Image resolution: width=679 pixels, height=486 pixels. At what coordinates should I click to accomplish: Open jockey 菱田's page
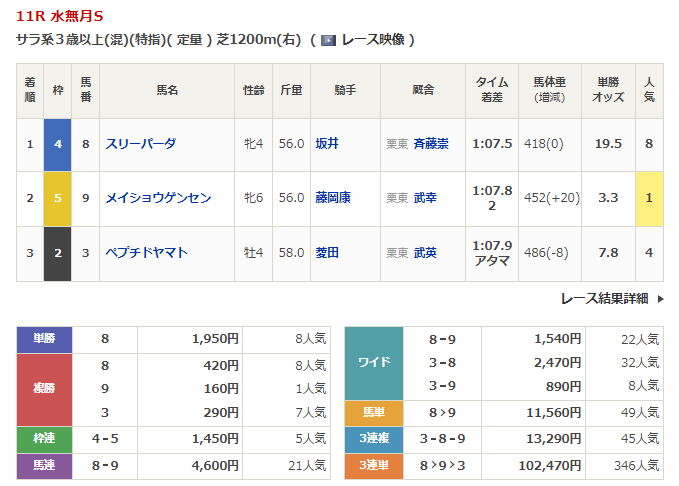coord(326,252)
